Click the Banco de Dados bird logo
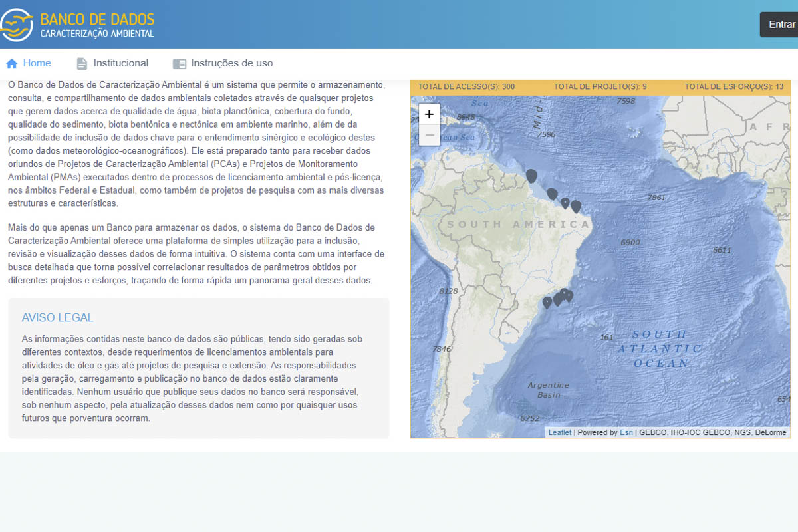Viewport: 798px width, 532px height. click(x=17, y=25)
